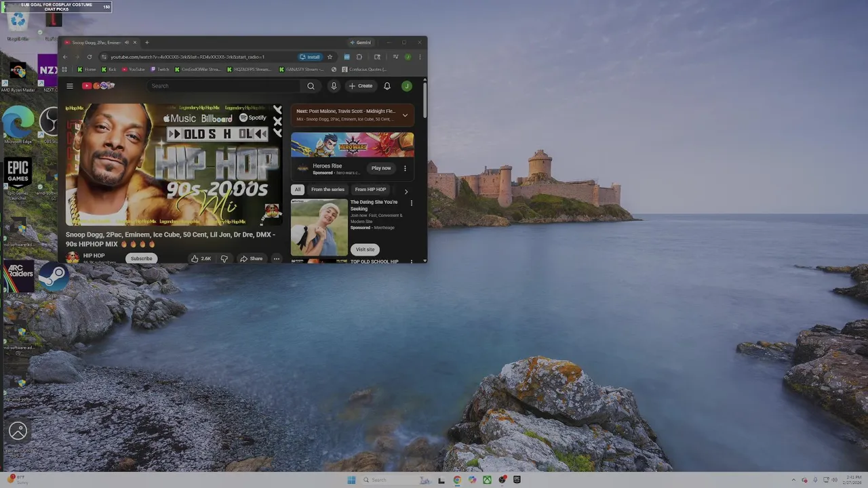Open Confucius Quotes bookmark

click(364, 69)
